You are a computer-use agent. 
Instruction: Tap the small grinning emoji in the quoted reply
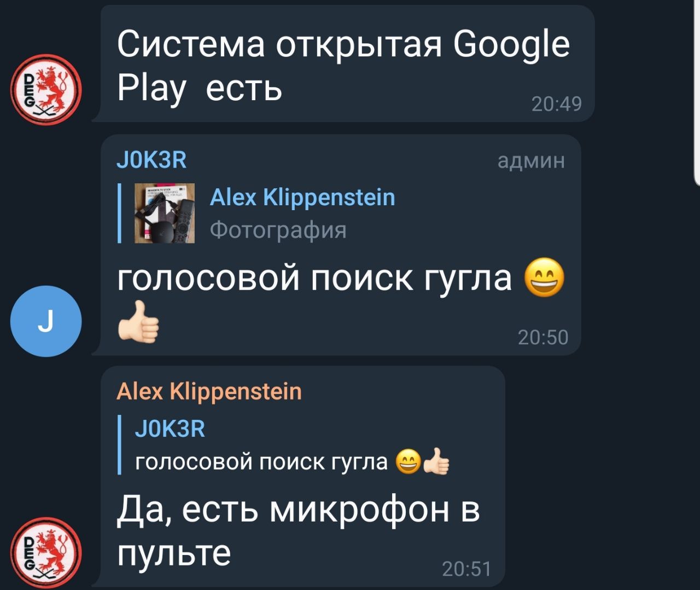pos(407,462)
